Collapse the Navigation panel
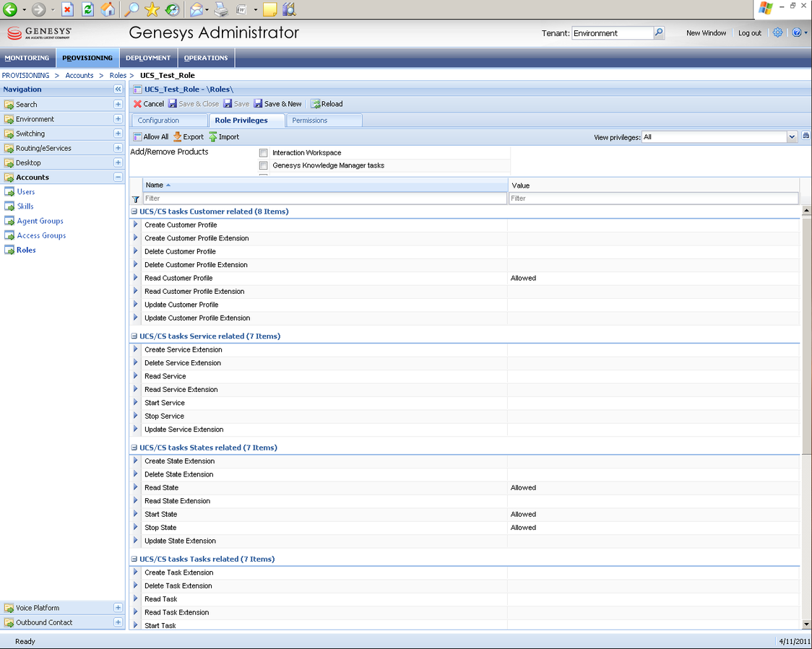 118,89
